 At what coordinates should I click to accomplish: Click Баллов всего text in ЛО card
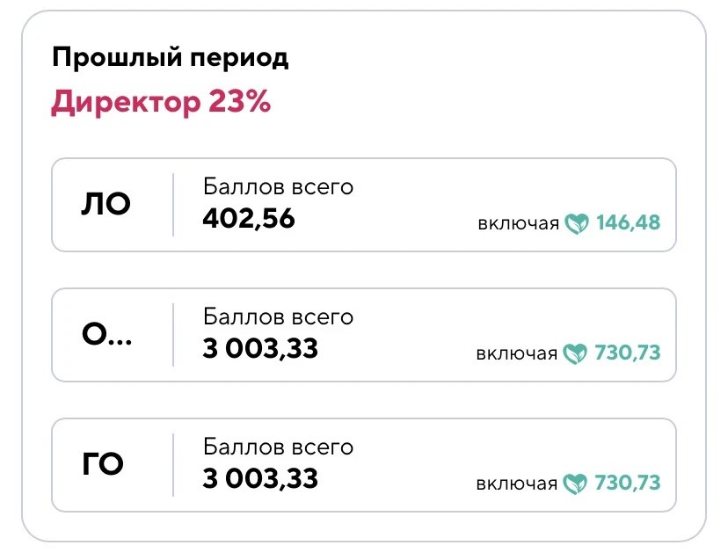click(278, 187)
